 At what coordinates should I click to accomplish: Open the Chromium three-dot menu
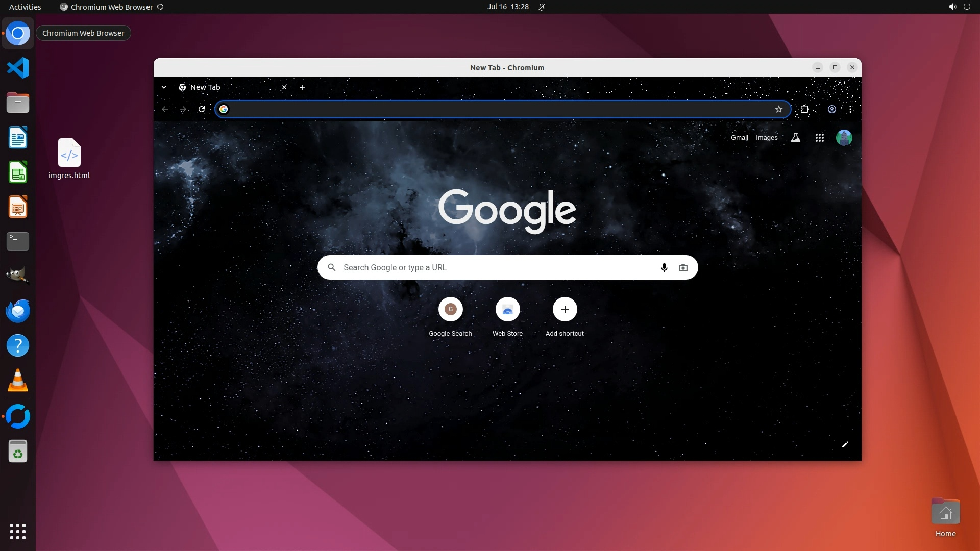coord(850,109)
